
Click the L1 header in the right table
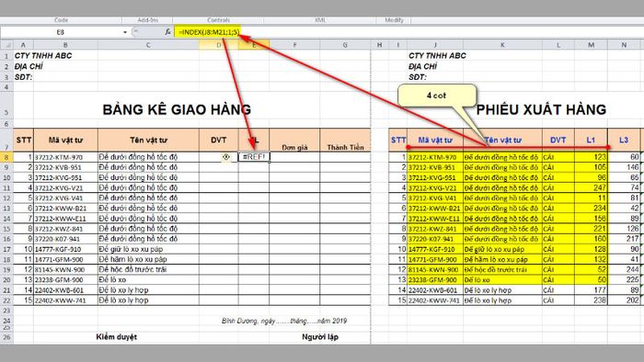(x=591, y=141)
